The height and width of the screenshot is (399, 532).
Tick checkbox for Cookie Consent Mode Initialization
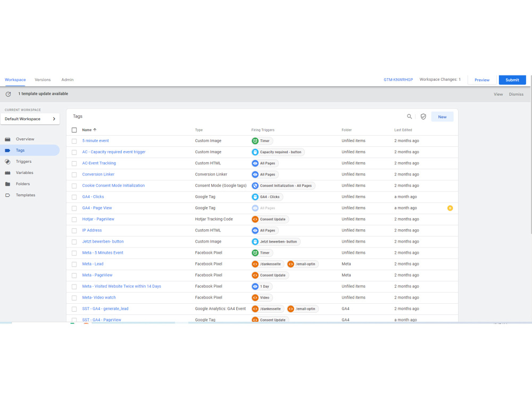pyautogui.click(x=74, y=186)
